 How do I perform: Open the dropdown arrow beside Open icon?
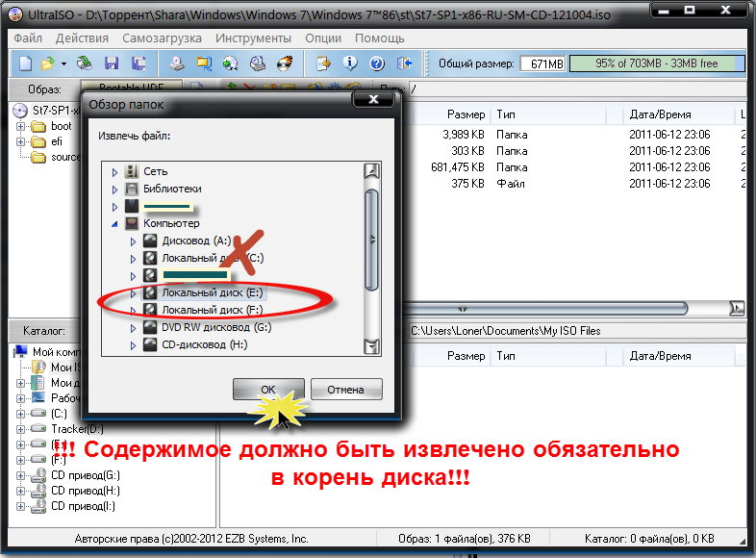point(63,63)
